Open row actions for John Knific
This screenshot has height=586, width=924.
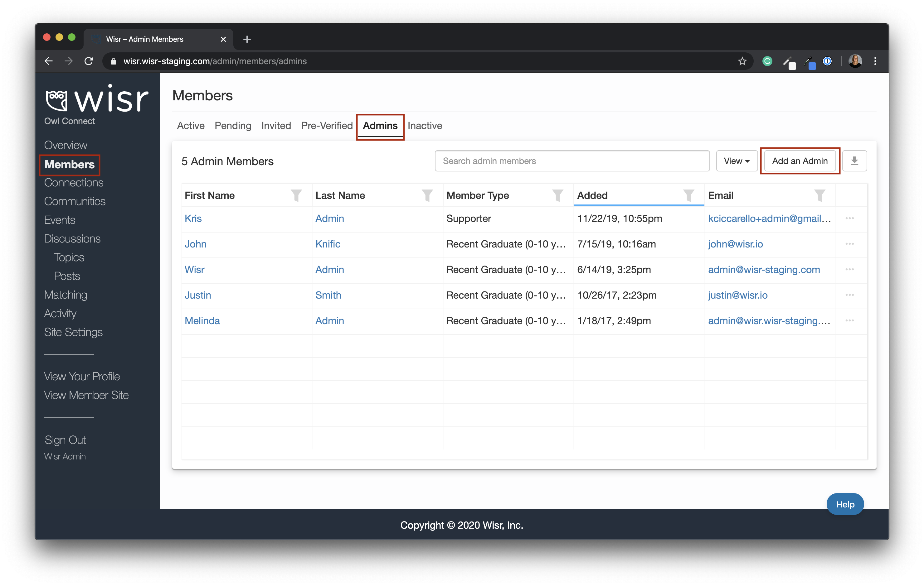849,244
